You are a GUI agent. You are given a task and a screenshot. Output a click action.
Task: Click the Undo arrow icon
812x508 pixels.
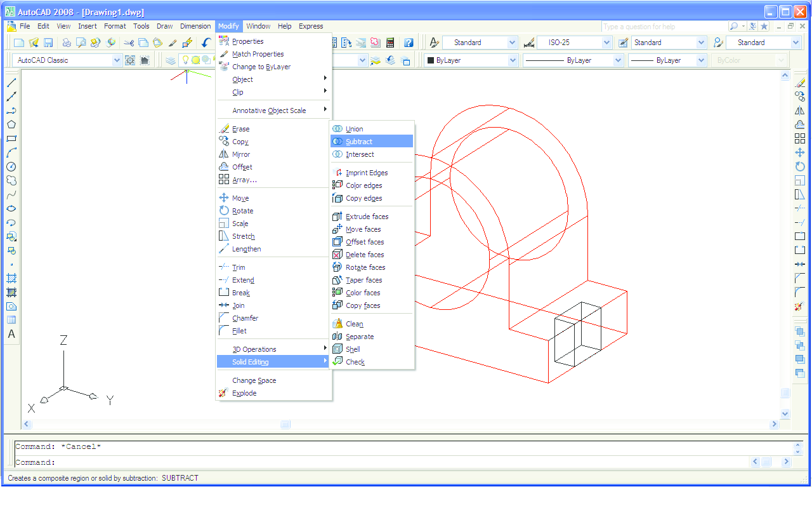point(206,43)
